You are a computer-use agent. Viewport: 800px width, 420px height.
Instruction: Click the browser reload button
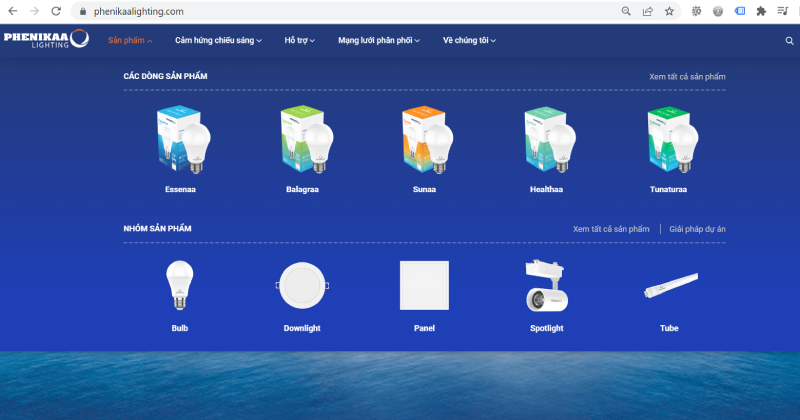(x=56, y=11)
